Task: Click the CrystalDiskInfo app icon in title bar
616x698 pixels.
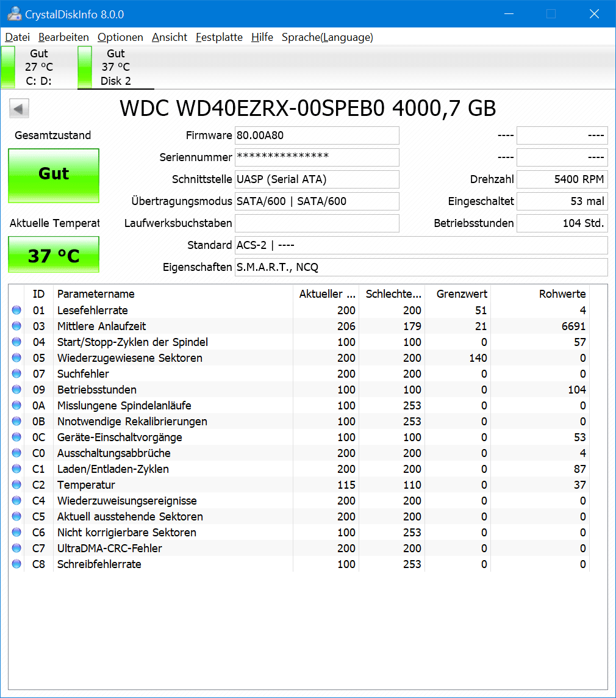Action: tap(14, 14)
